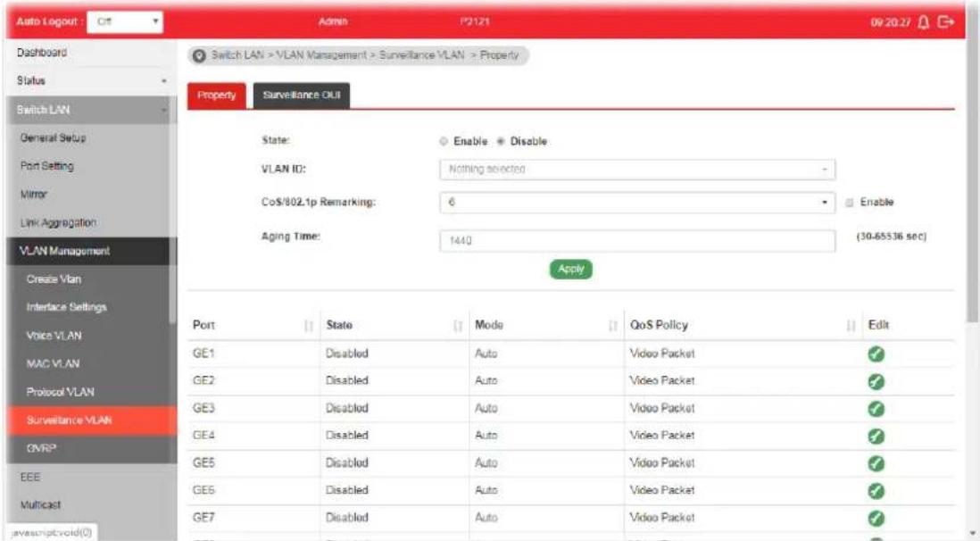Click the notification bell icon
Viewport: 980px width, 541px height.
coord(924,22)
